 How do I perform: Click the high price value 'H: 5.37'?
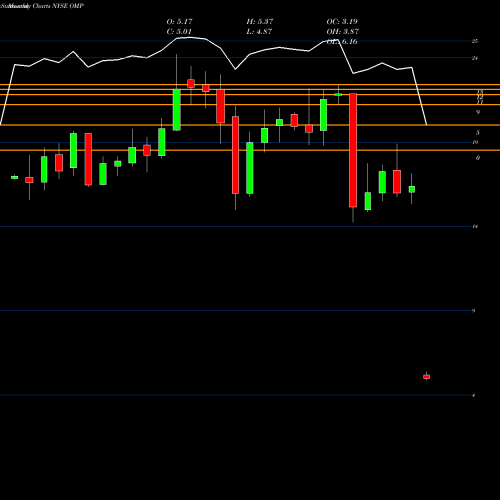click(x=260, y=22)
